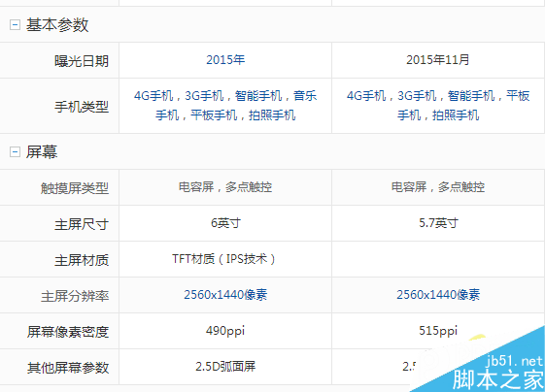The width and height of the screenshot is (545, 392).
Task: Click the 2015年11月 date cell
Action: pos(437,60)
